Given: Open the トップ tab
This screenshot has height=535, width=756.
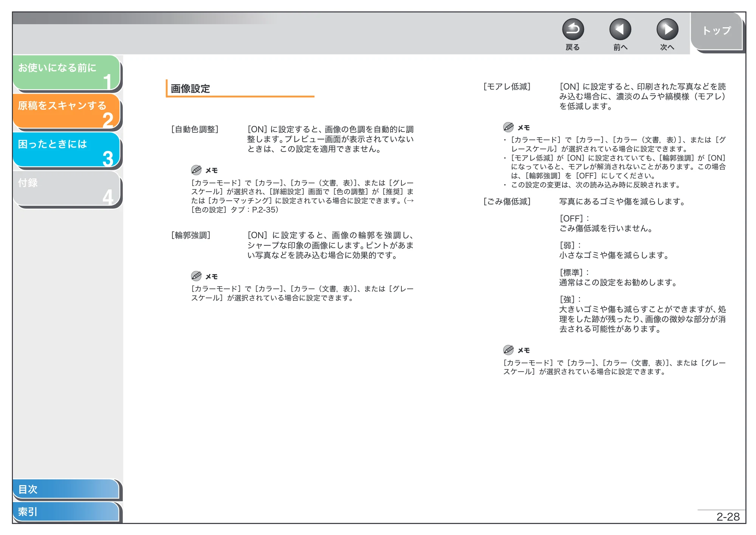Looking at the screenshot, I should (x=717, y=31).
